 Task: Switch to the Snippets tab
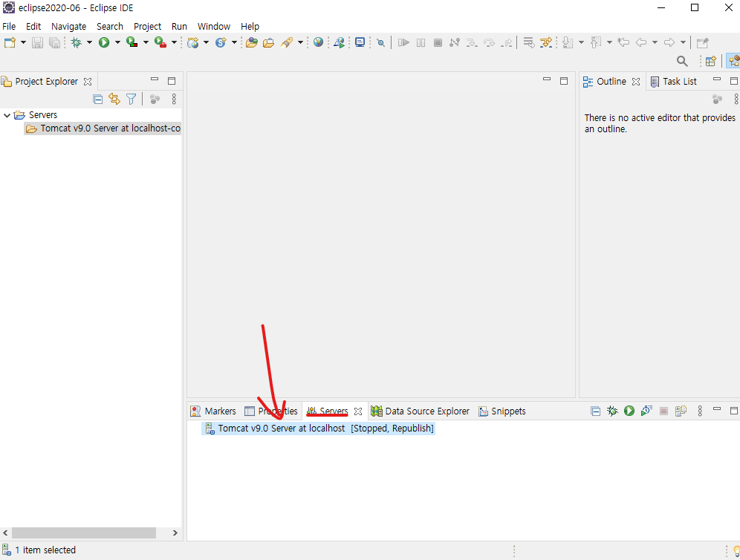502,411
